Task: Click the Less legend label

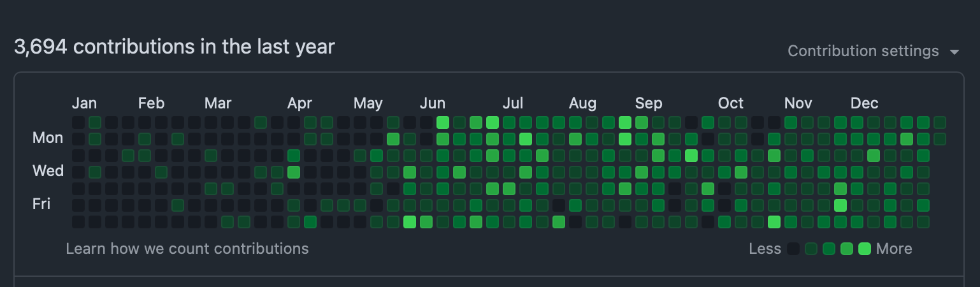Action: coord(765,249)
